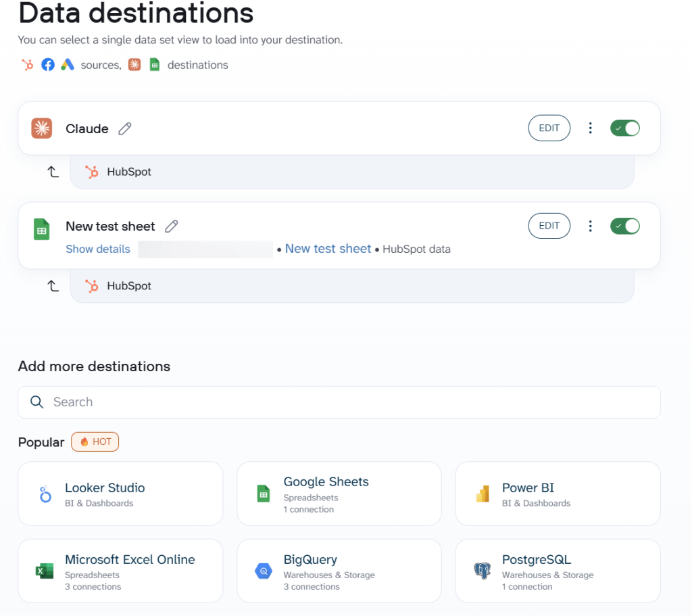Click '3 connections' under Microsoft Excel Online

pyautogui.click(x=93, y=587)
